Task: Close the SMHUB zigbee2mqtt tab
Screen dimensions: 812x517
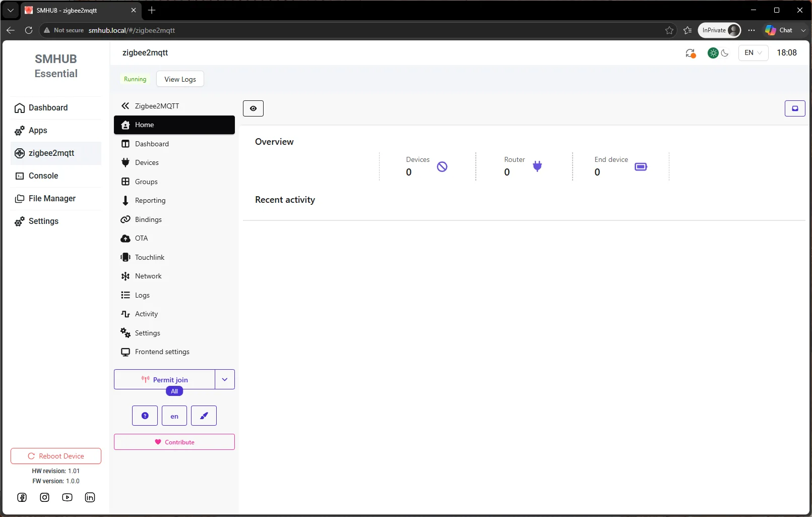Action: pos(134,10)
